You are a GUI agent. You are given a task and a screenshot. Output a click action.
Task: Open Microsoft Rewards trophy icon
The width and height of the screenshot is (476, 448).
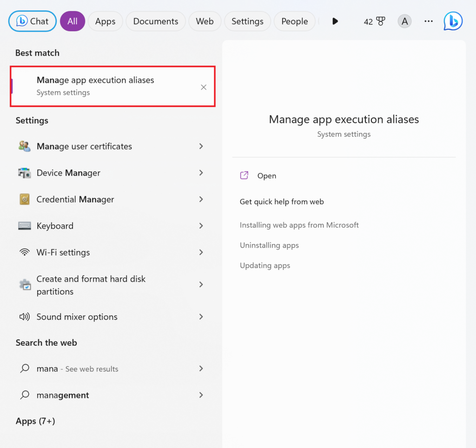[380, 21]
